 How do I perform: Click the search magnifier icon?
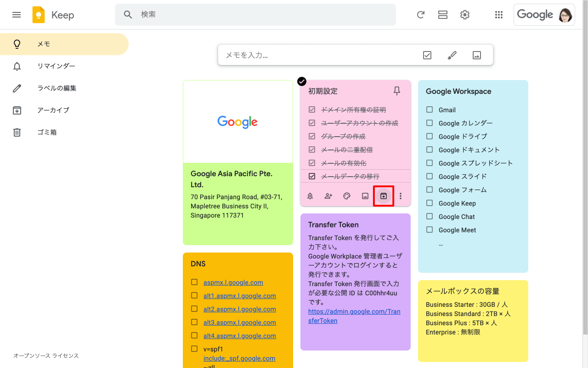(128, 15)
